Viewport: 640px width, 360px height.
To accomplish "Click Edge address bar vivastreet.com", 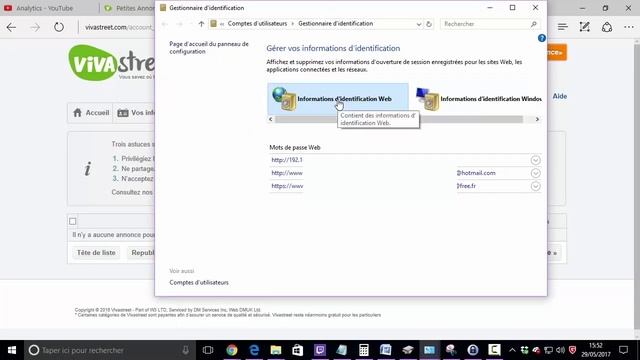I will (118, 27).
